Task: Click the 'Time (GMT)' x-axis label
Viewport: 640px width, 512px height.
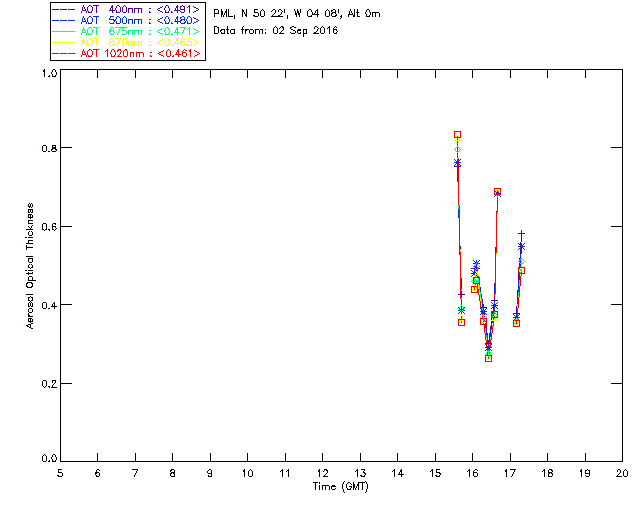Action: [340, 487]
